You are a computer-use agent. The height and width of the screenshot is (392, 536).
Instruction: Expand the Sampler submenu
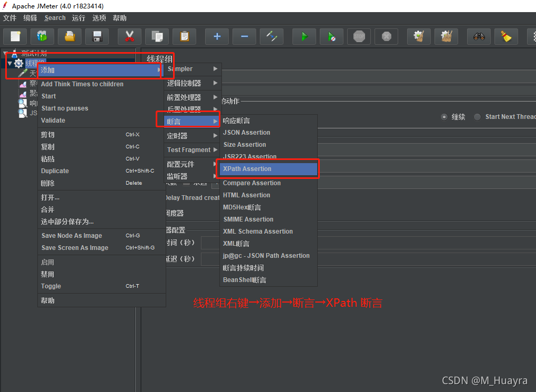pos(193,69)
